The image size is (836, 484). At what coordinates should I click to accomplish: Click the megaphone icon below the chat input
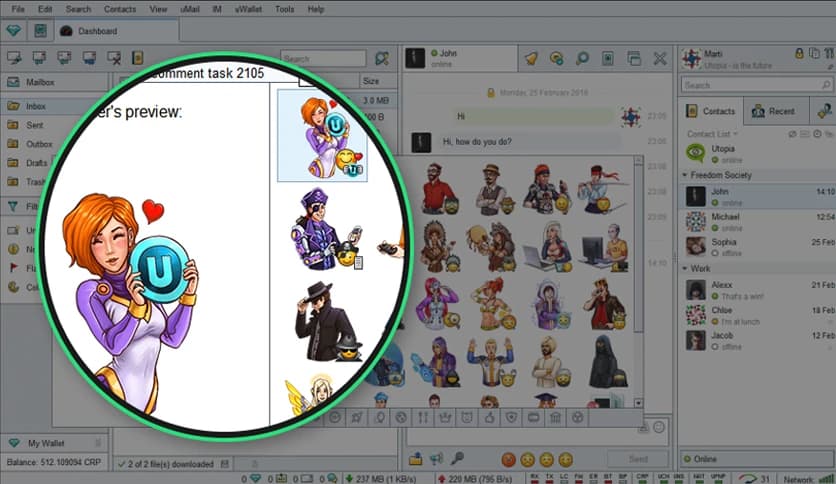tap(436, 458)
